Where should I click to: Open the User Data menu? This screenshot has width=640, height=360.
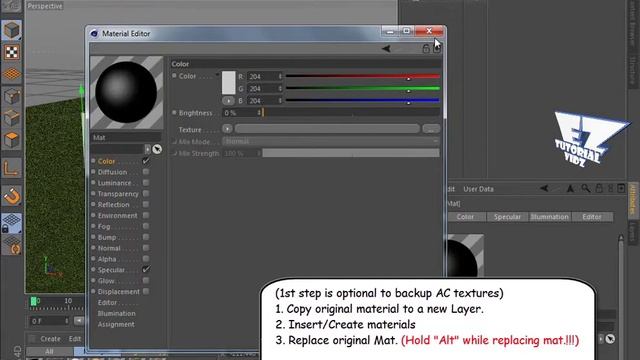(x=478, y=189)
